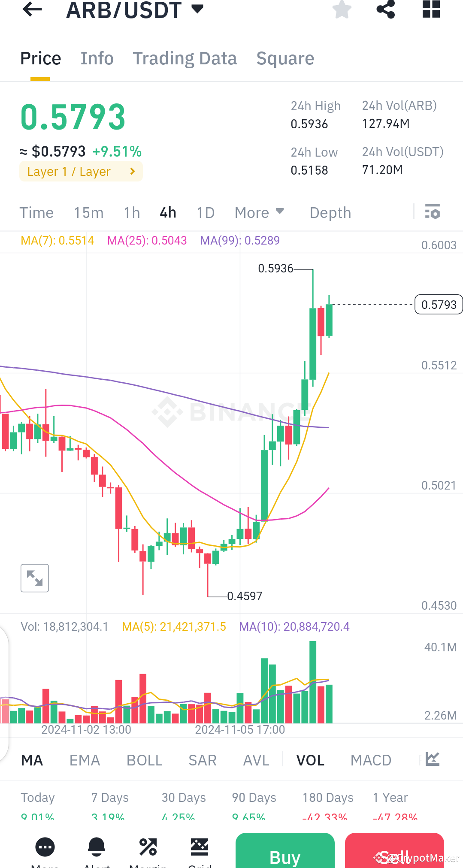
Task: Open chart settings icon next to Depth
Action: tap(432, 212)
